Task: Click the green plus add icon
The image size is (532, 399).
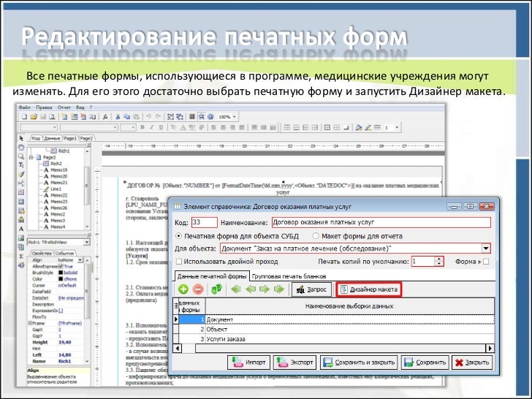Action: [183, 289]
